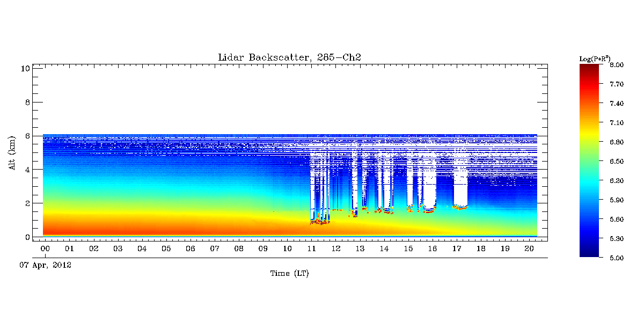Click the 07 hour time tick label
644x322 pixels.
click(x=215, y=249)
